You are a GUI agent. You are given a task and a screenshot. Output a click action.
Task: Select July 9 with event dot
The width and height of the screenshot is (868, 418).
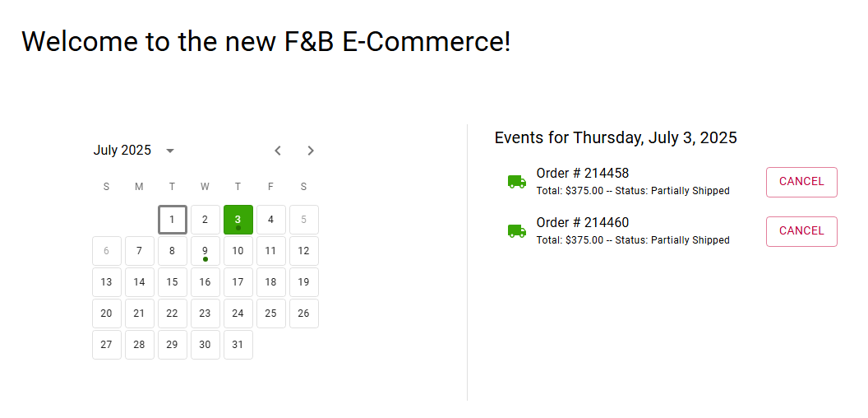pyautogui.click(x=205, y=251)
